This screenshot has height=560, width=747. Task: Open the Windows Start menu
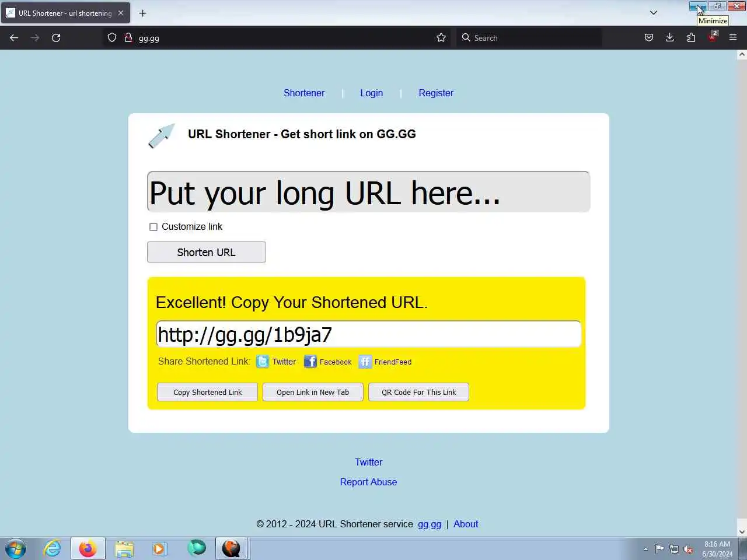pos(16,549)
